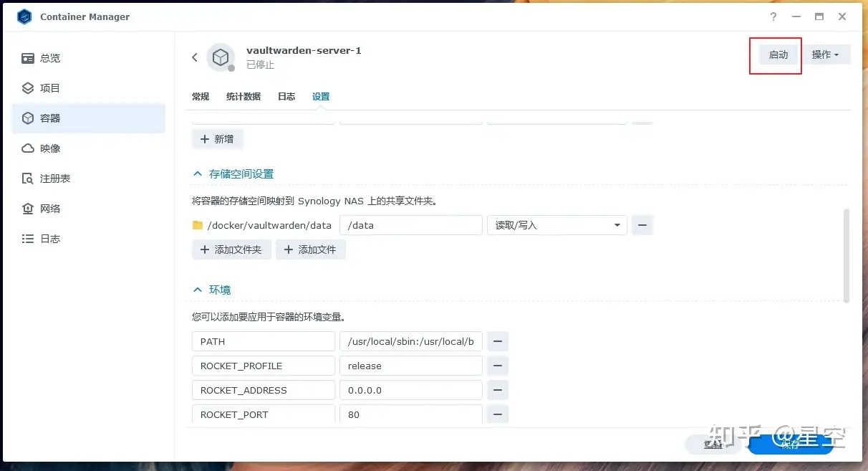This screenshot has height=471, width=868.
Task: Open the 日志 log sidebar item
Action: pos(50,239)
